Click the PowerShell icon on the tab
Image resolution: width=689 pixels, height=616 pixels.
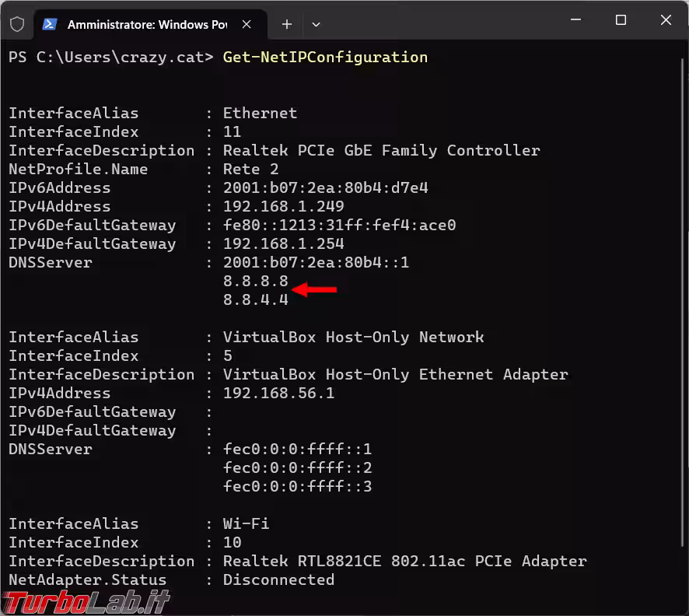[49, 24]
